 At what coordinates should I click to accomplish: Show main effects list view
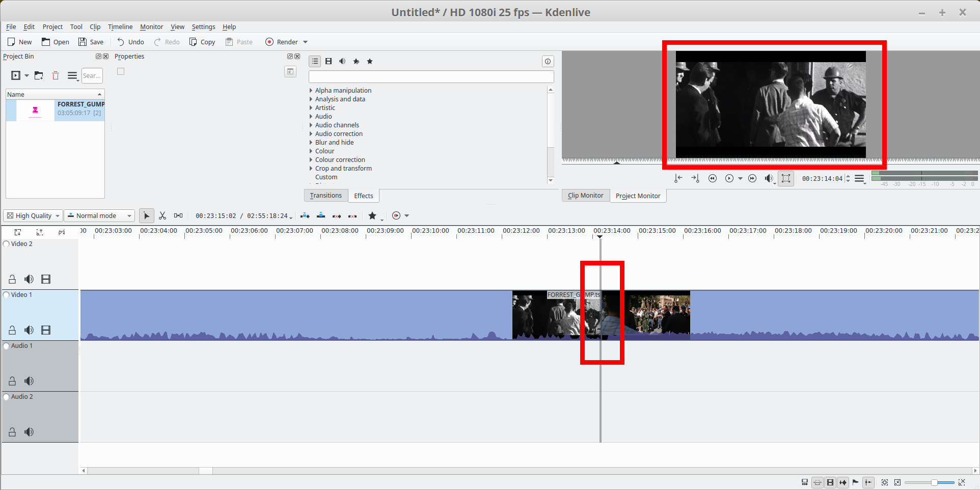[315, 61]
